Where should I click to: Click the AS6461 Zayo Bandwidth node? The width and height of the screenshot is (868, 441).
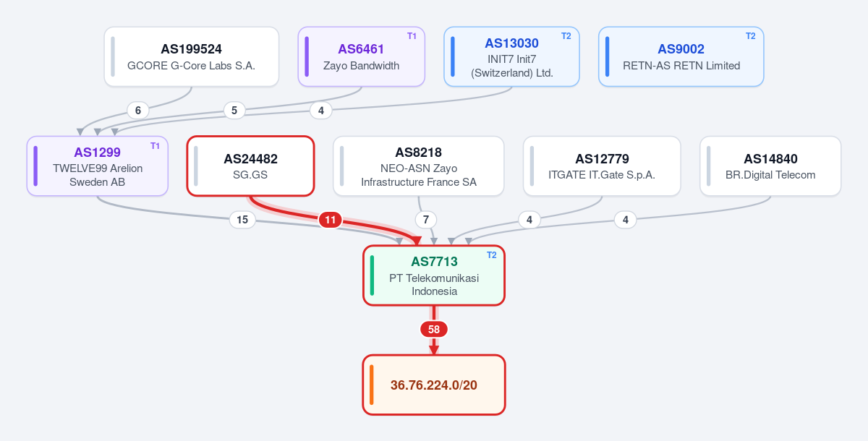(x=362, y=57)
